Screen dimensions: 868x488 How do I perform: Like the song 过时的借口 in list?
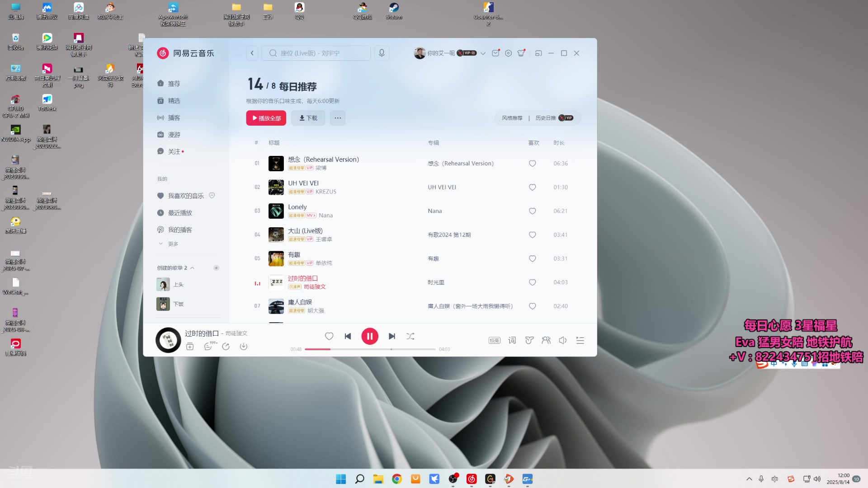(x=533, y=282)
